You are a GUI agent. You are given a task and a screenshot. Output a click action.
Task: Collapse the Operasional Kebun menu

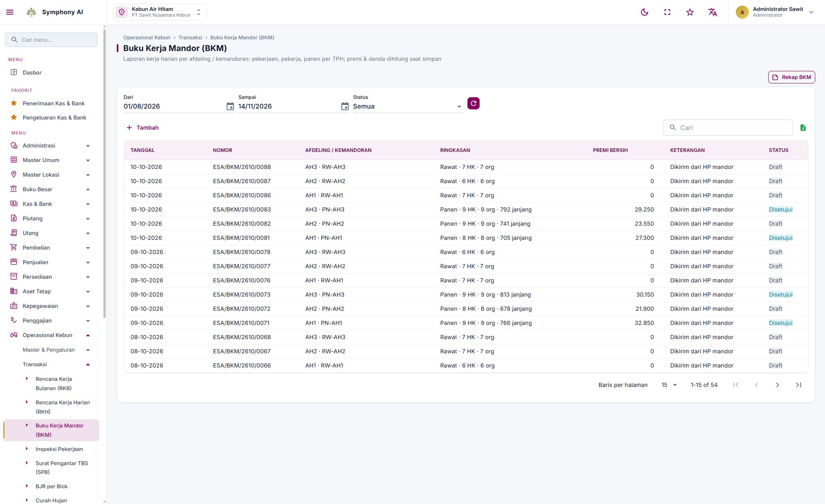pyautogui.click(x=51, y=335)
